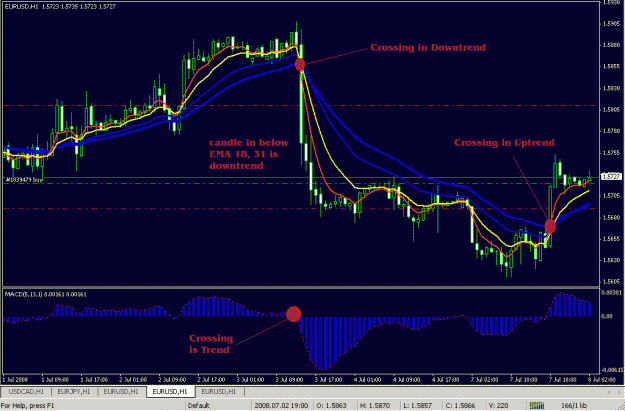The image size is (625, 411).
Task: Click the '8 Jul 02:00' time axis label
Action: (601, 380)
